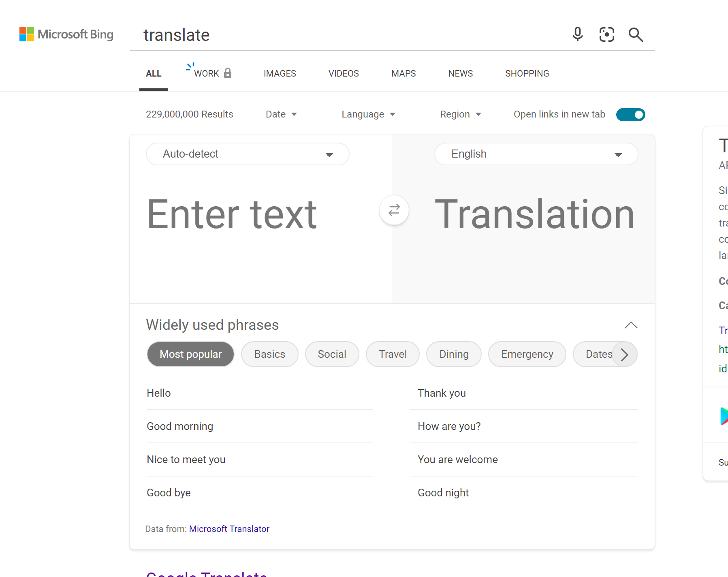The width and height of the screenshot is (728, 577).
Task: Open the Microsoft Translator link
Action: pyautogui.click(x=229, y=529)
